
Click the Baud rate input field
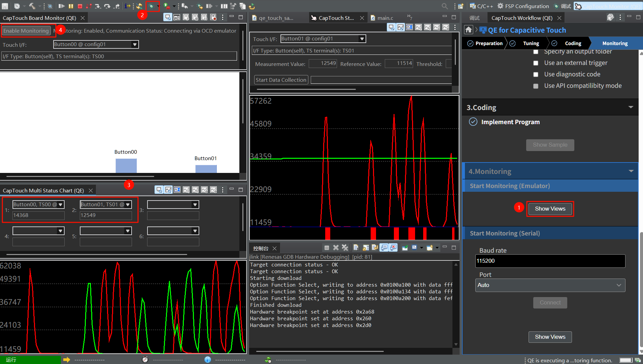coord(550,261)
